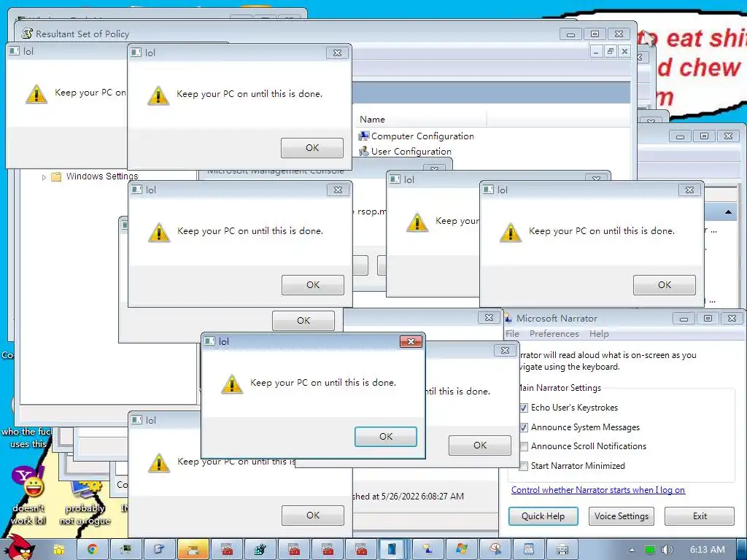Enable Start Narrator Minimized checkbox
This screenshot has height=560, width=747.
524,466
